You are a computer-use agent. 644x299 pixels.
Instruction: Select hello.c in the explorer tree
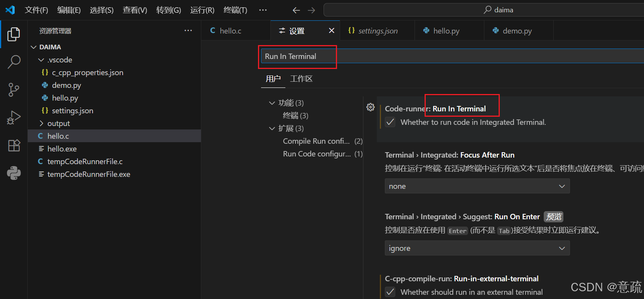tap(115, 136)
